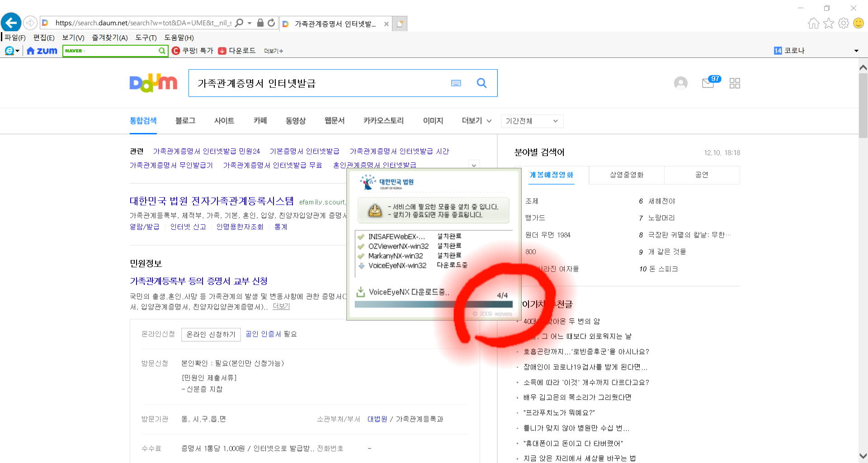
Task: Select the 상영중영화 tab
Action: (627, 175)
